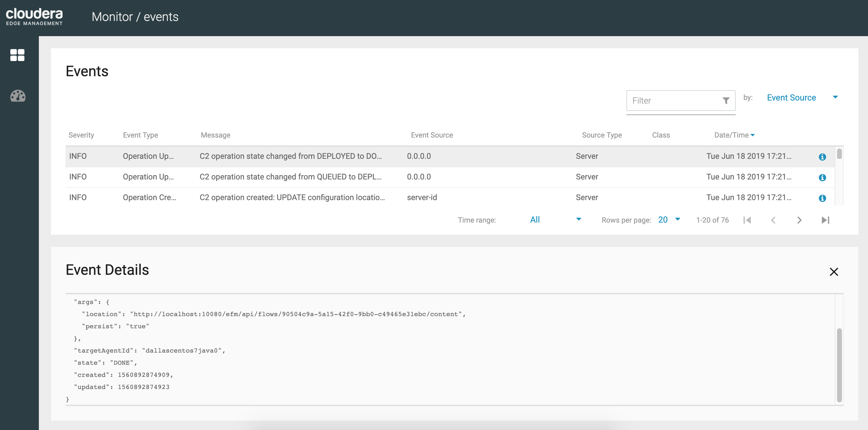Click the funnel filter icon
This screenshot has width=868, height=430.
(726, 101)
